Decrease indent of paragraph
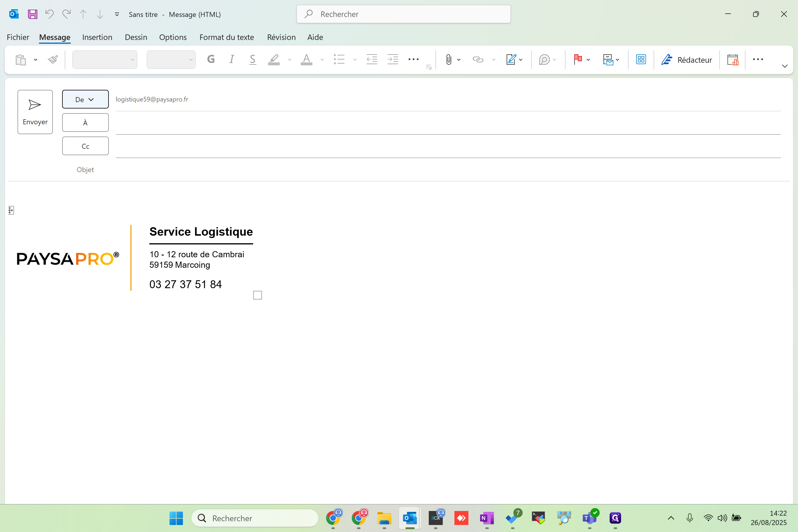The width and height of the screenshot is (798, 532). click(x=372, y=60)
